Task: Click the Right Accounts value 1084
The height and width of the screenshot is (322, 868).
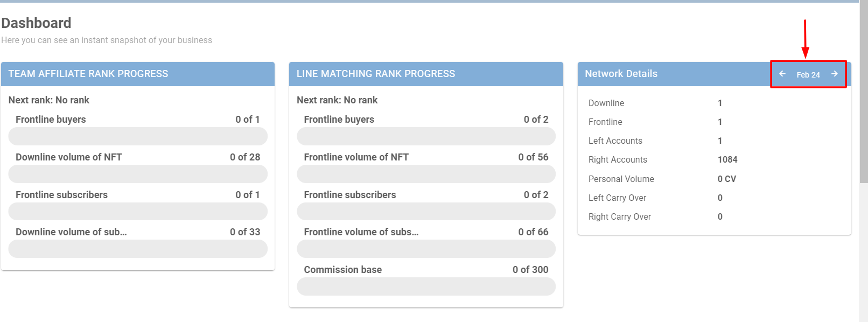Action: pyautogui.click(x=727, y=159)
